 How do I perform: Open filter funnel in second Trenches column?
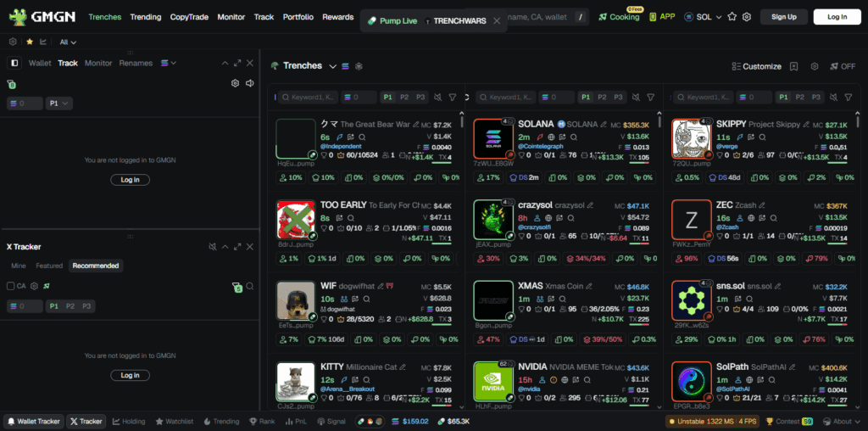[x=650, y=97]
